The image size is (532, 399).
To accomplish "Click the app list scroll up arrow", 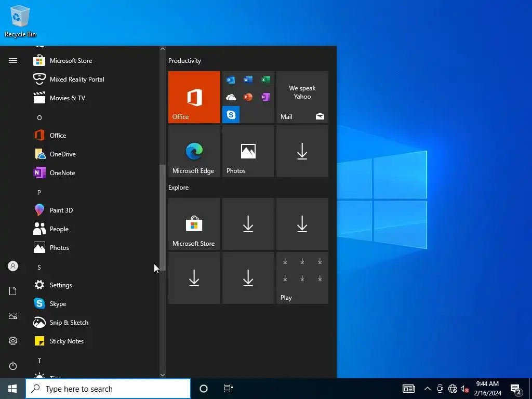I will tap(163, 49).
